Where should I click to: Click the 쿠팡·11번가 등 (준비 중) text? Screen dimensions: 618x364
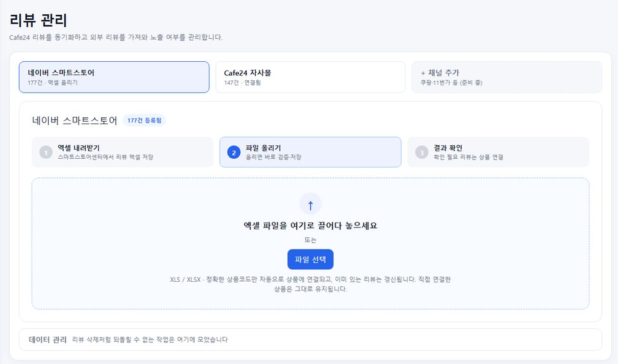(x=451, y=83)
